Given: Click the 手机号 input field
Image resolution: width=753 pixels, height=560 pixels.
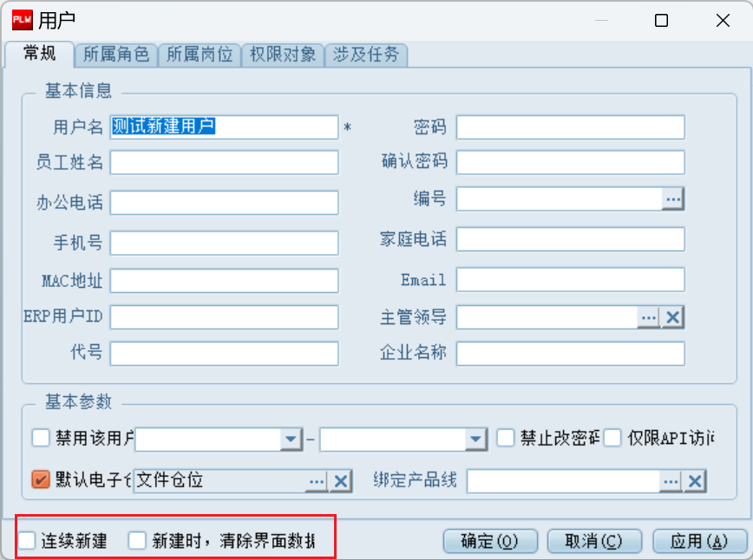Looking at the screenshot, I should click(225, 243).
